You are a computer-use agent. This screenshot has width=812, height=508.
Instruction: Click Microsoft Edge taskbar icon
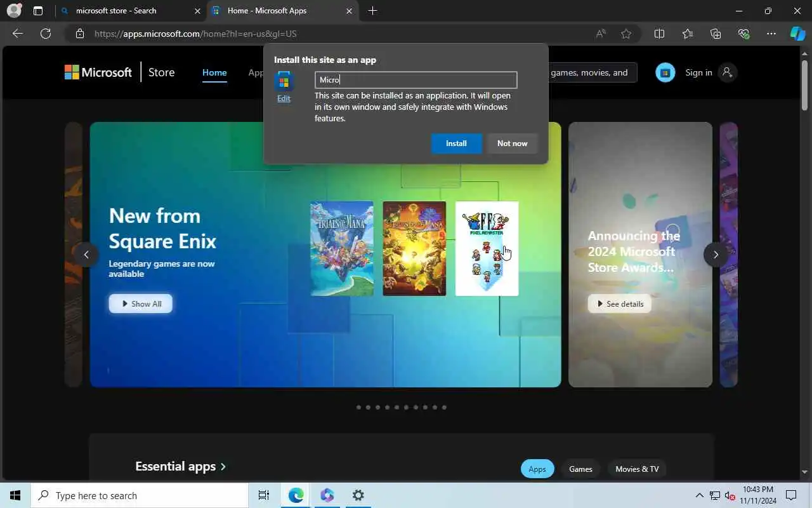pos(296,495)
